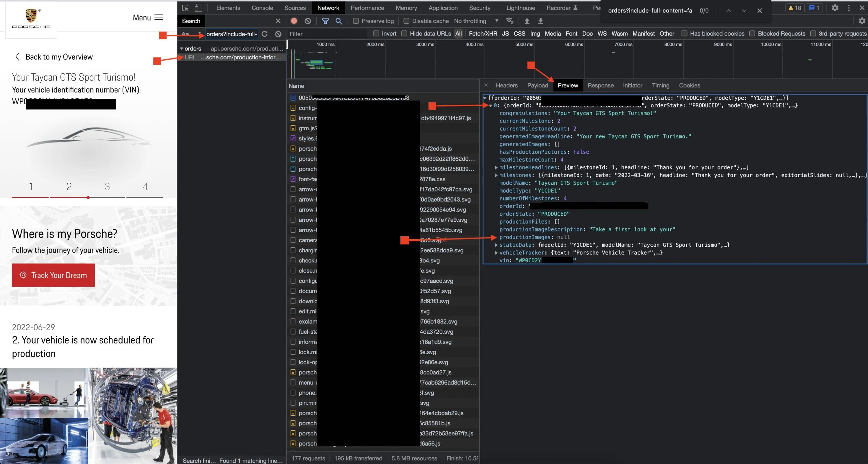
Task: Open network settings gear icon
Action: pyautogui.click(x=862, y=21)
